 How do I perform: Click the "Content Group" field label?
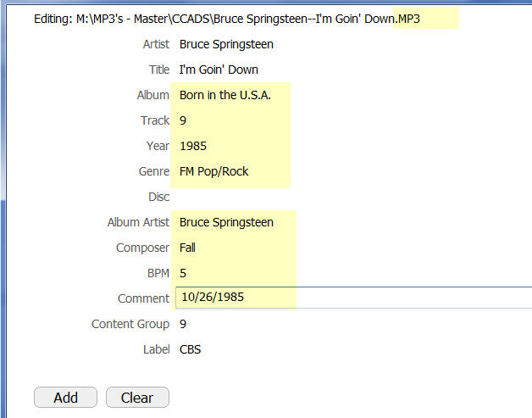(x=130, y=324)
